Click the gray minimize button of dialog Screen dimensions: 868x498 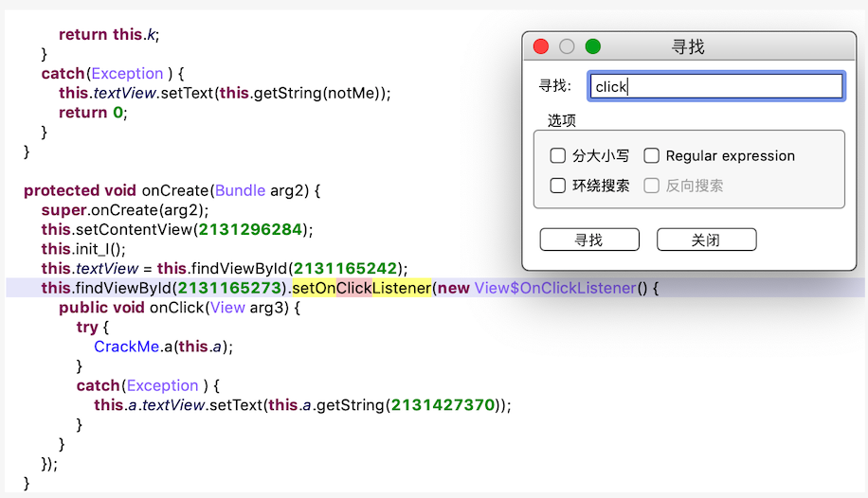567,46
